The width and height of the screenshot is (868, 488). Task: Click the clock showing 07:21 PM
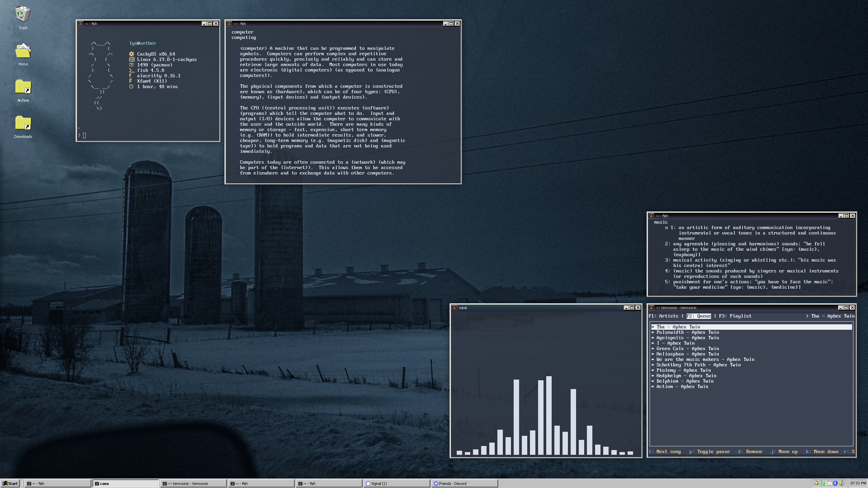858,483
